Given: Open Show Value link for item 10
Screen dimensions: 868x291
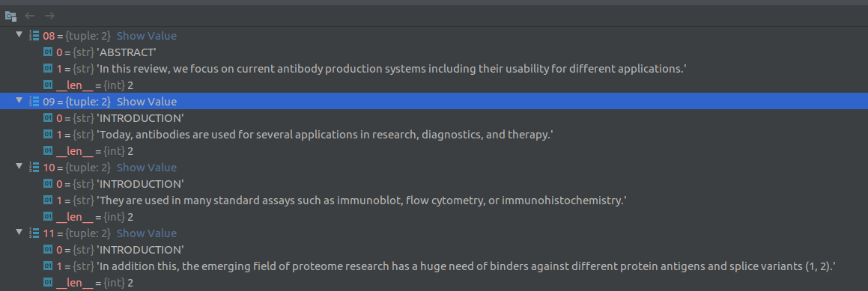Looking at the screenshot, I should (x=147, y=167).
